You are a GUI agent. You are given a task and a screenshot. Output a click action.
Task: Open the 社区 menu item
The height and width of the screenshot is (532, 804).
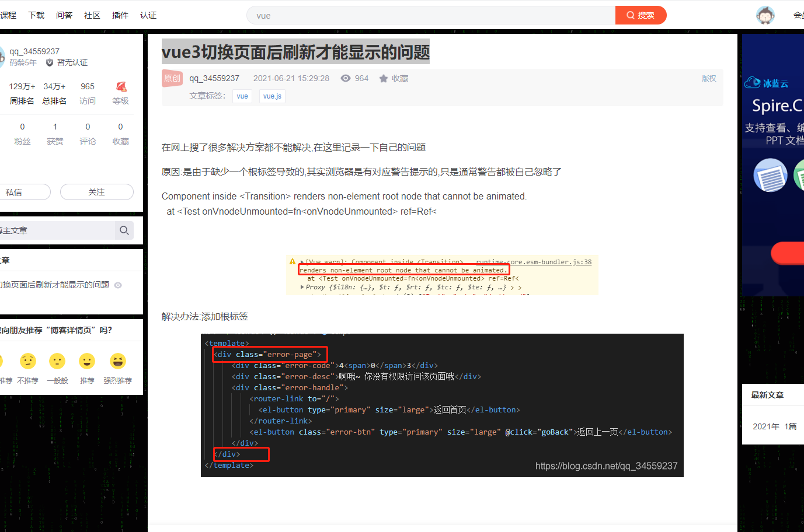(x=92, y=15)
